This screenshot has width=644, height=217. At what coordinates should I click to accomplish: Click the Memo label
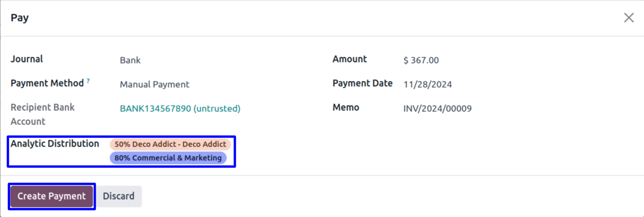pos(345,108)
